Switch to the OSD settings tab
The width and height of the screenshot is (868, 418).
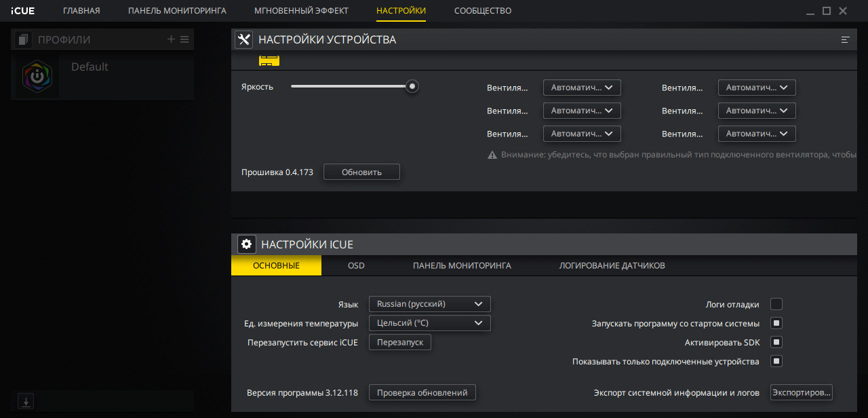point(356,265)
